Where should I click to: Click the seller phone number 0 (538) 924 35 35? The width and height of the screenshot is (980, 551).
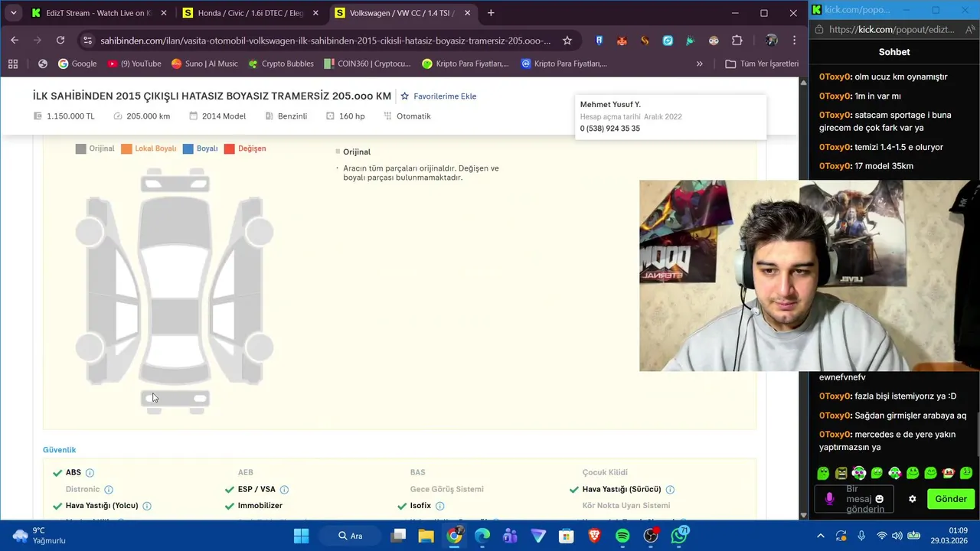click(x=610, y=129)
